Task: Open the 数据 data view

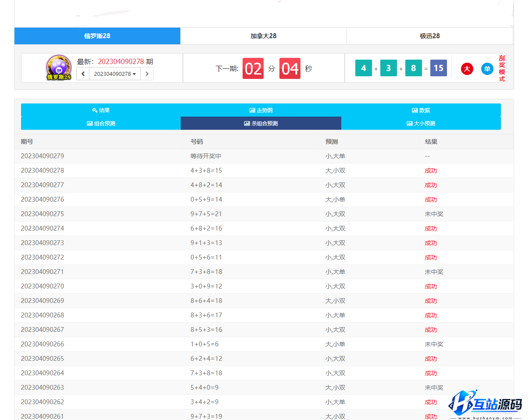Action: (421, 110)
